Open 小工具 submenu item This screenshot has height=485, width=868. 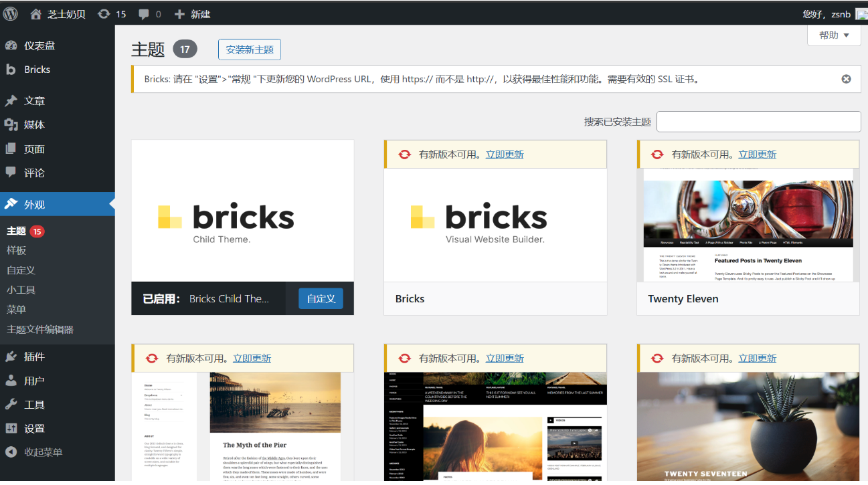pos(21,290)
